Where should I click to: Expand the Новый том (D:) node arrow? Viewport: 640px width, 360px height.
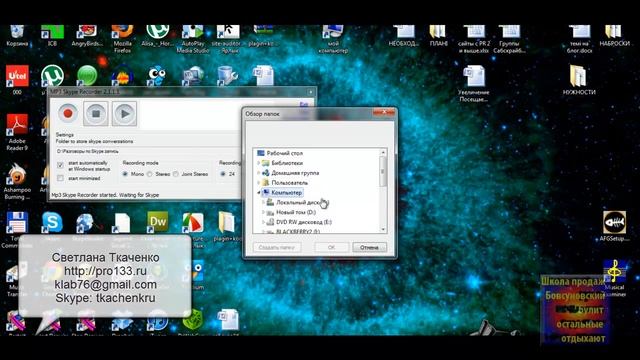click(263, 212)
